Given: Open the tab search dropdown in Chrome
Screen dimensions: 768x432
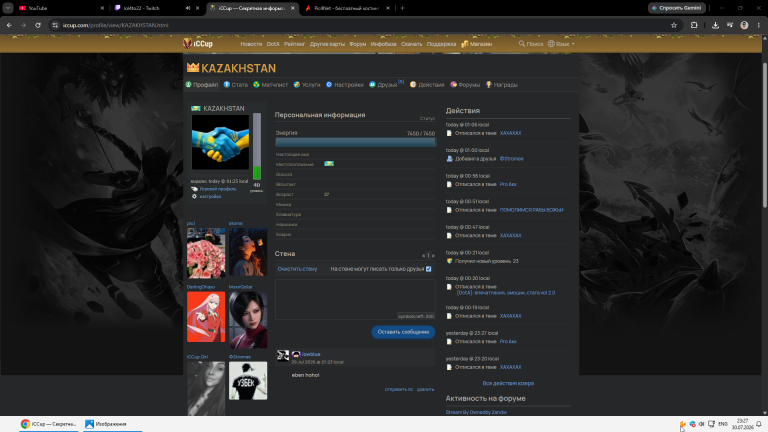Looking at the screenshot, I should (8, 8).
